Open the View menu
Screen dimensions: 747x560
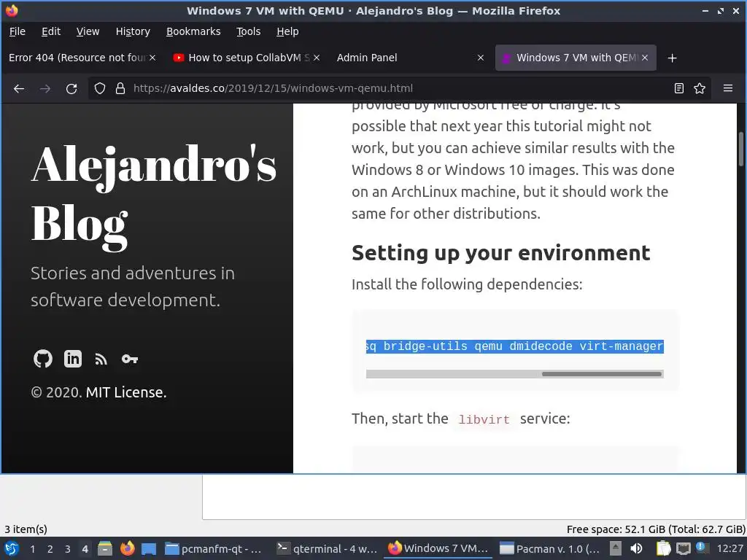tap(88, 31)
